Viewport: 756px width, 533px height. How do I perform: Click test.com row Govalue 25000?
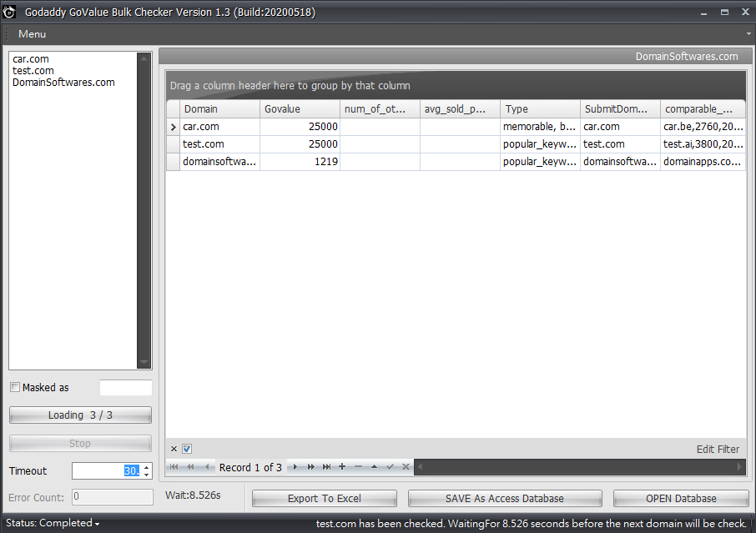pyautogui.click(x=300, y=144)
